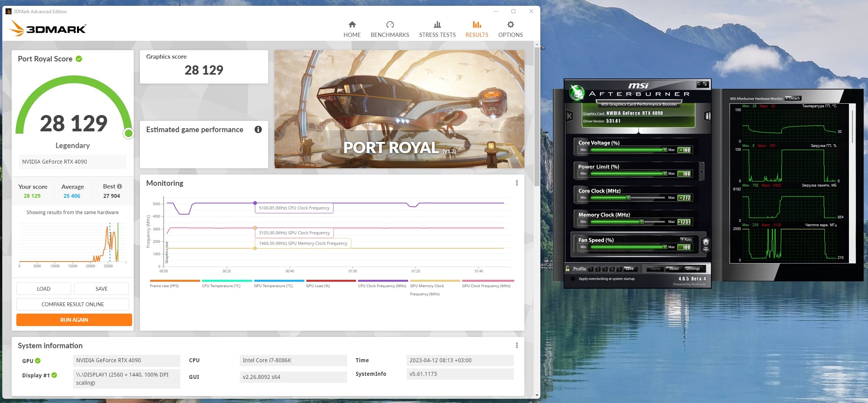Select Afterburner profile slot 5
This screenshot has height=403, width=868.
(619, 269)
